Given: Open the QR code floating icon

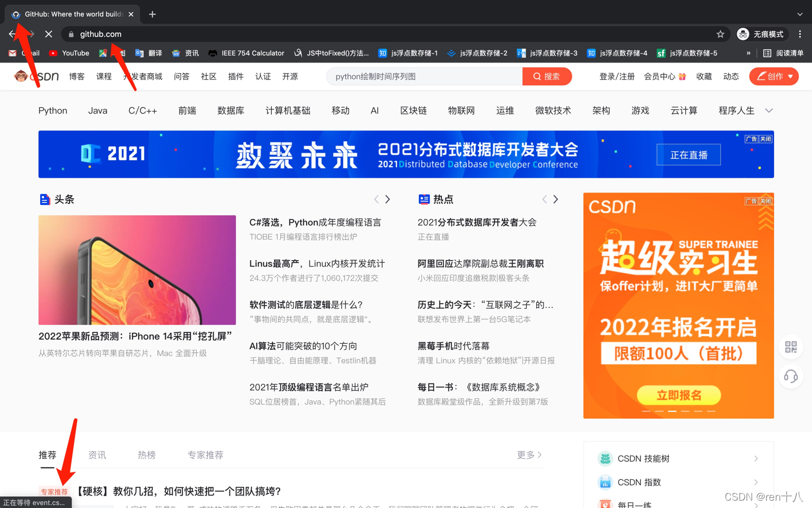Looking at the screenshot, I should pos(791,347).
